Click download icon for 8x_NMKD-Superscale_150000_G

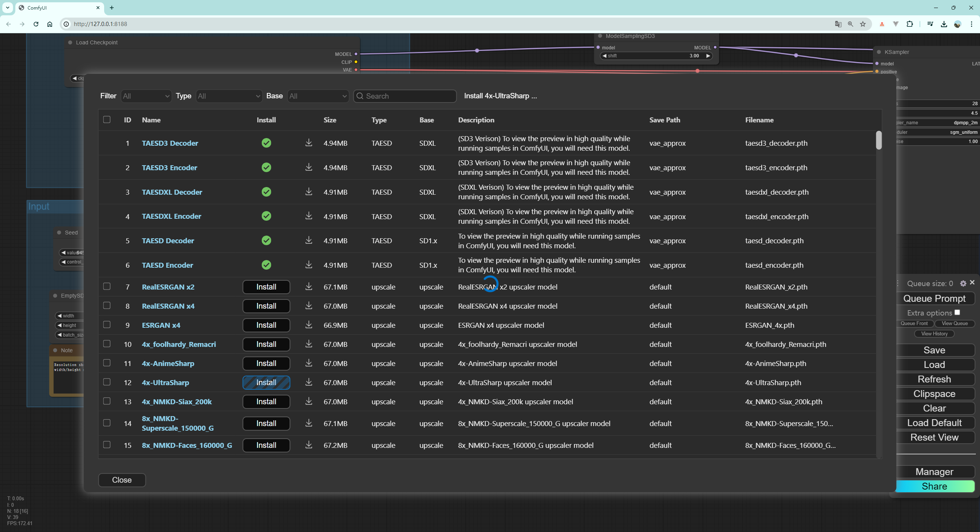coord(309,423)
